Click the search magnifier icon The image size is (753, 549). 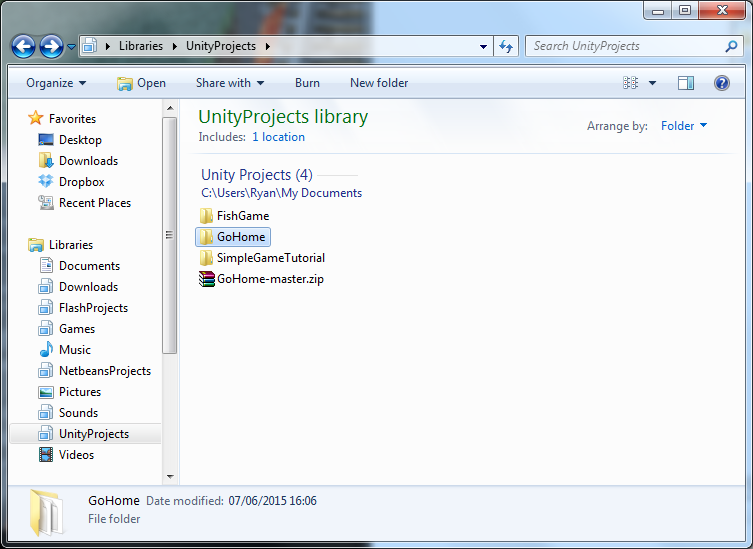[x=731, y=46]
